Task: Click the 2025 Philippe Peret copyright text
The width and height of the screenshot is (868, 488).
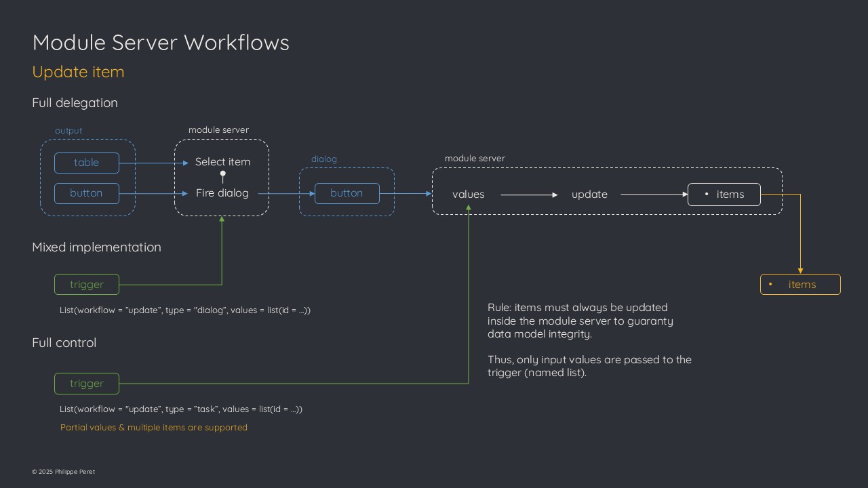Action: click(64, 472)
